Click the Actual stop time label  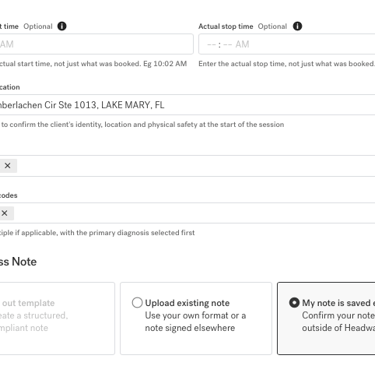pyautogui.click(x=226, y=26)
